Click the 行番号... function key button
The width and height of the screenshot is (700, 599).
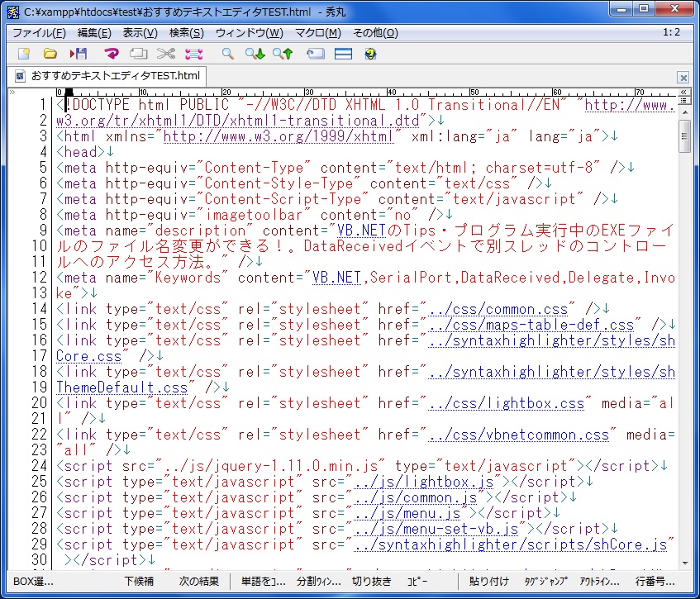[655, 581]
